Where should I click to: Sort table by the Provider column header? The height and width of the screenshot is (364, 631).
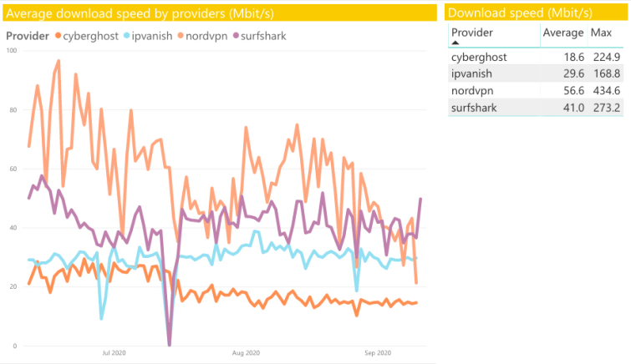tap(472, 33)
